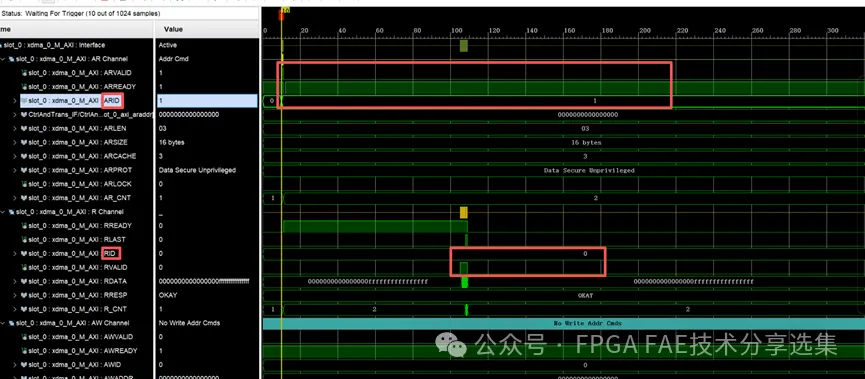Click the AWREADY signal icon
The height and width of the screenshot is (379, 865).
point(24,350)
